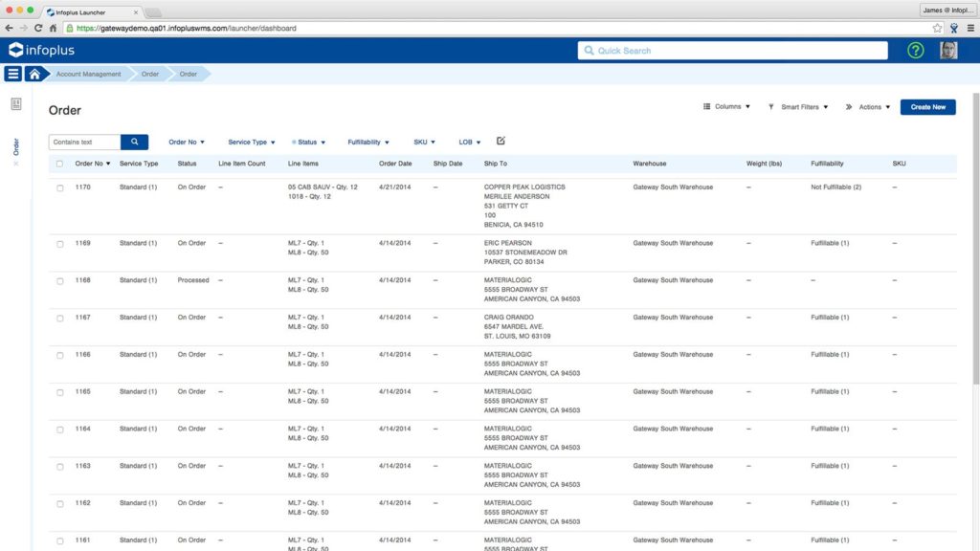Image resolution: width=980 pixels, height=551 pixels.
Task: Click the Create New button
Action: tap(927, 107)
